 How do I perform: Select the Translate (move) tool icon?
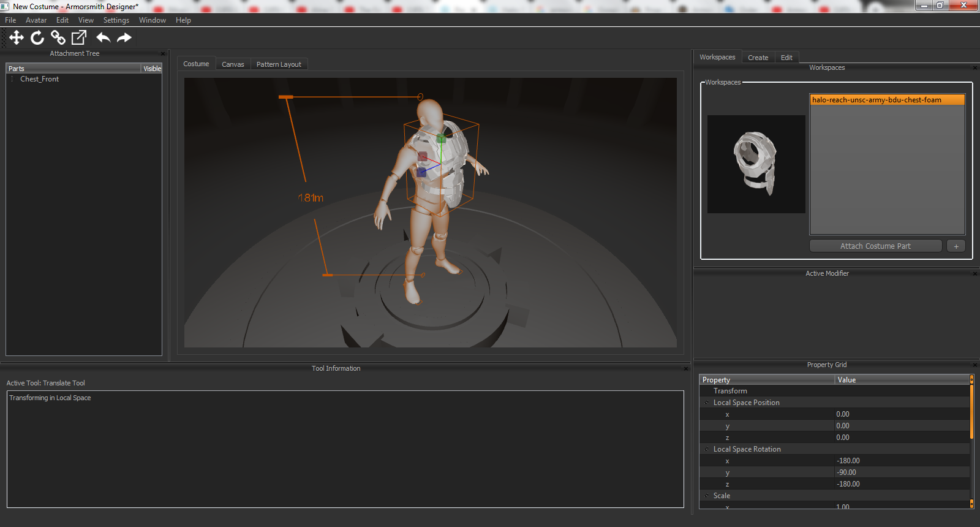17,38
